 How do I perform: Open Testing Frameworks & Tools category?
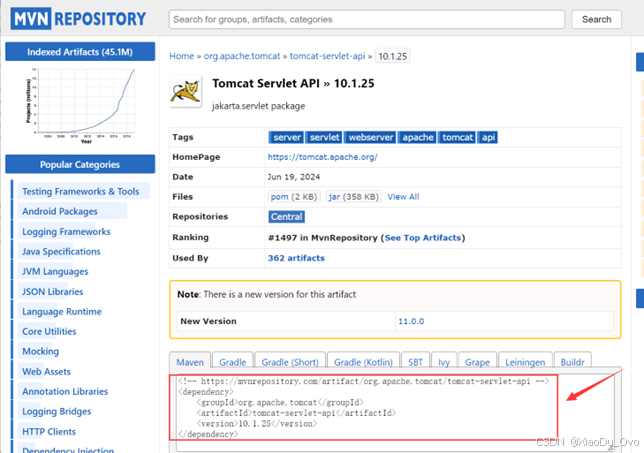point(80,191)
